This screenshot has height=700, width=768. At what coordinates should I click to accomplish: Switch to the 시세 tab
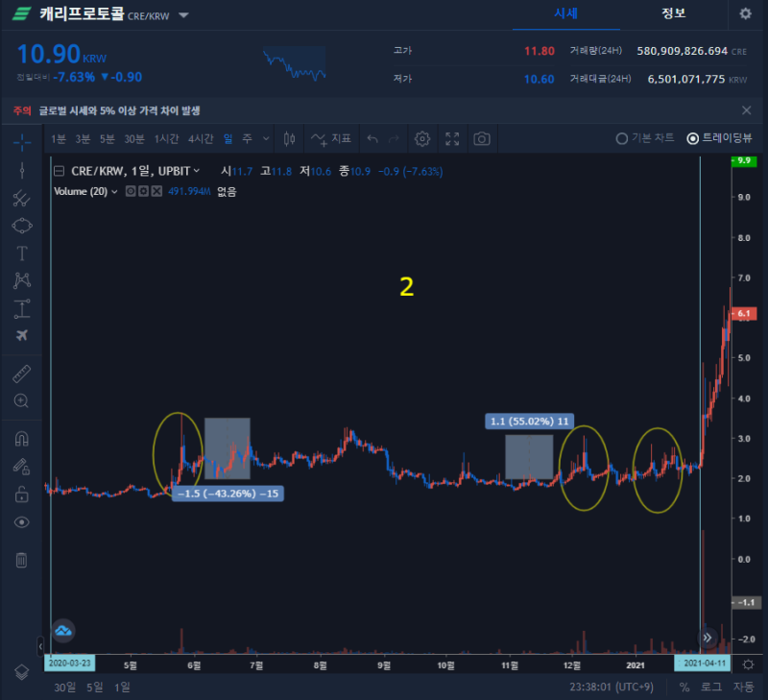click(566, 13)
